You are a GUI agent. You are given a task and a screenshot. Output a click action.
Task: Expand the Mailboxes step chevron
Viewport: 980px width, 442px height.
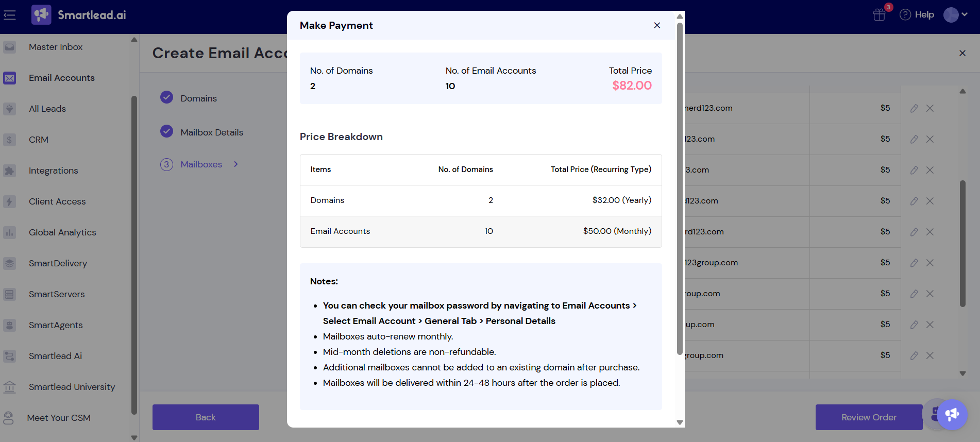236,164
